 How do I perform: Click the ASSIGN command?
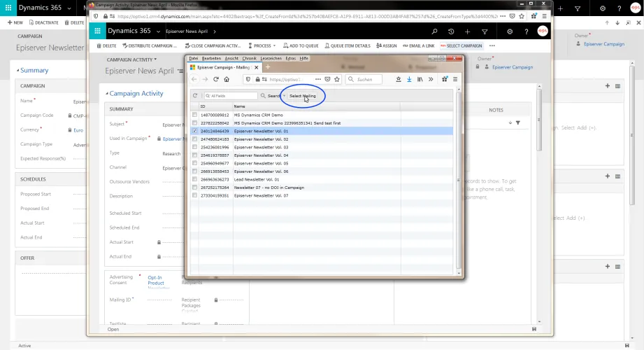pyautogui.click(x=387, y=45)
